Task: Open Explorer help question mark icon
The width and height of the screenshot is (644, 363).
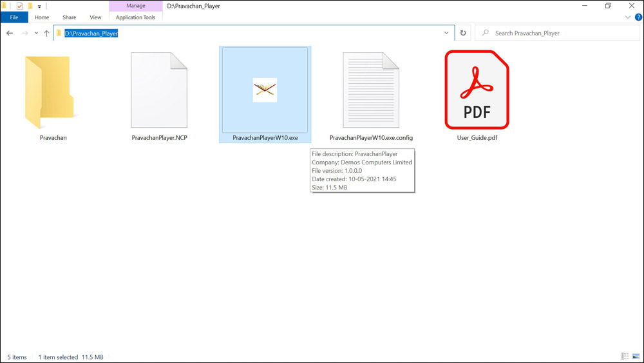Action: 639,17
